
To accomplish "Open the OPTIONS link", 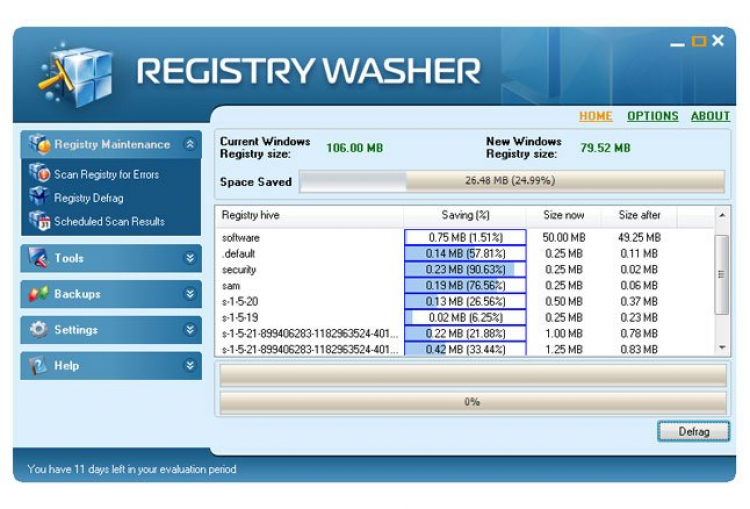I will pyautogui.click(x=652, y=116).
